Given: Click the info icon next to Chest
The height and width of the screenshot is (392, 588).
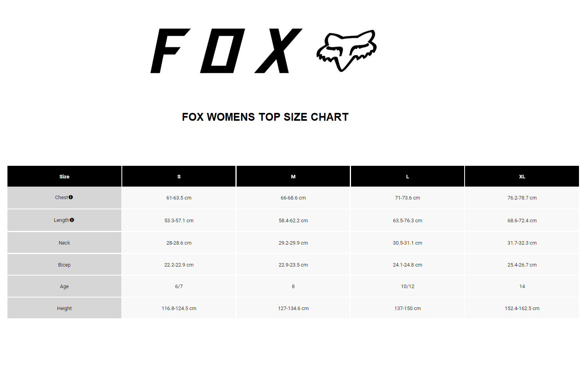Looking at the screenshot, I should (71, 197).
